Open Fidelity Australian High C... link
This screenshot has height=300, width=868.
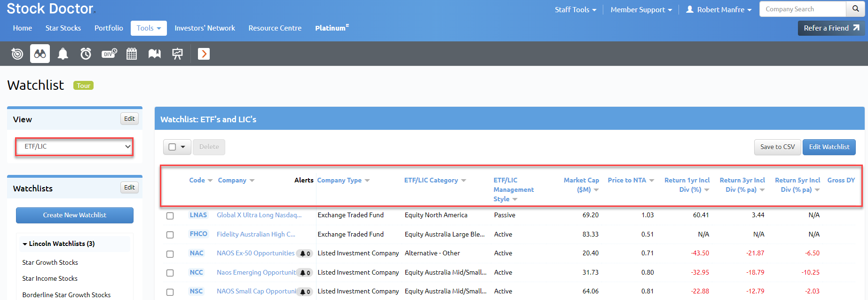click(256, 234)
